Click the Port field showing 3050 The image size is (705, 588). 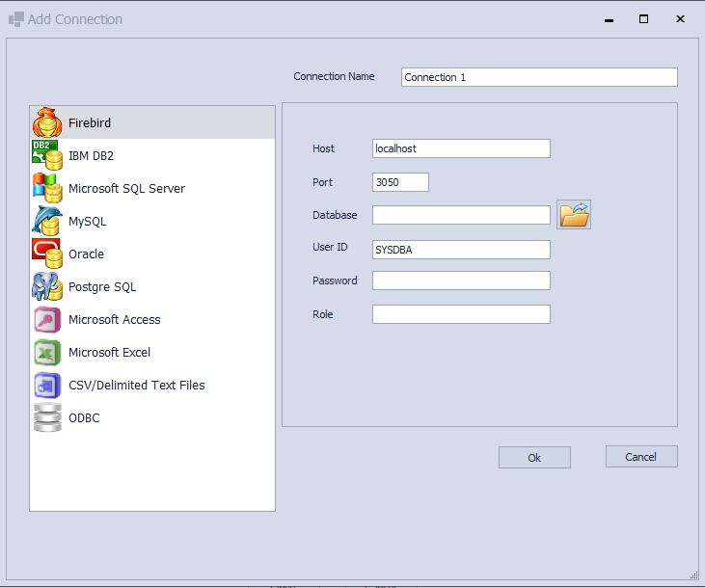[400, 182]
